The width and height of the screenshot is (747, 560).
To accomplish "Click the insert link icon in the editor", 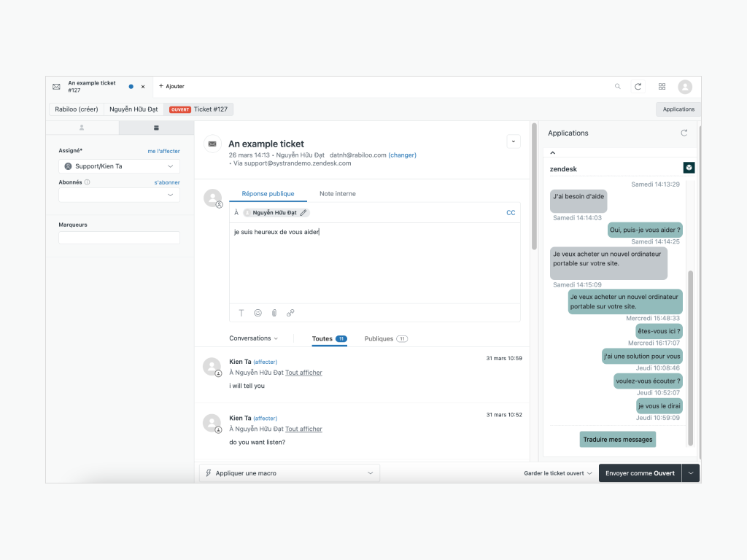I will [x=290, y=313].
